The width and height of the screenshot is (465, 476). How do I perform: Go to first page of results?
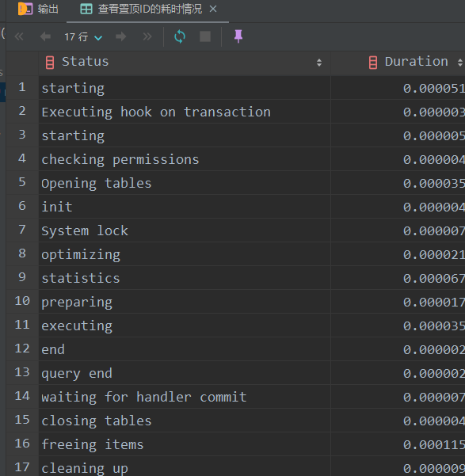coord(19,36)
